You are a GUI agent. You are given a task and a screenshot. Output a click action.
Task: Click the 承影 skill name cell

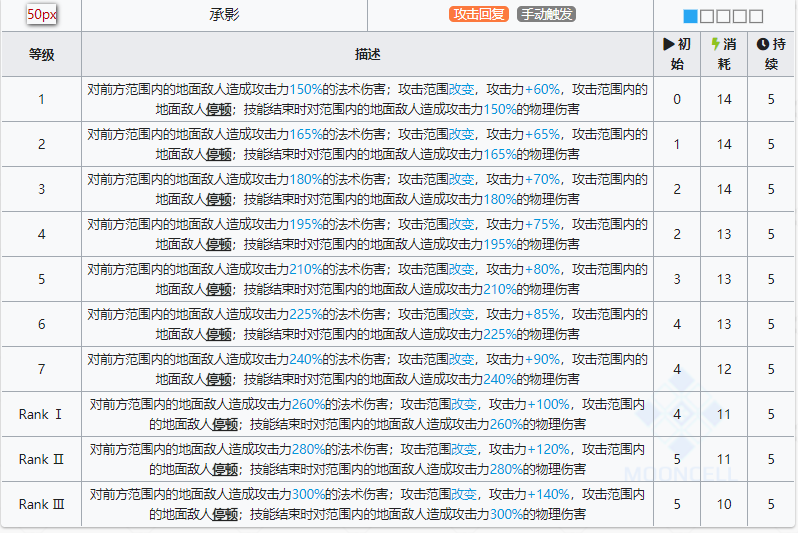click(224, 15)
